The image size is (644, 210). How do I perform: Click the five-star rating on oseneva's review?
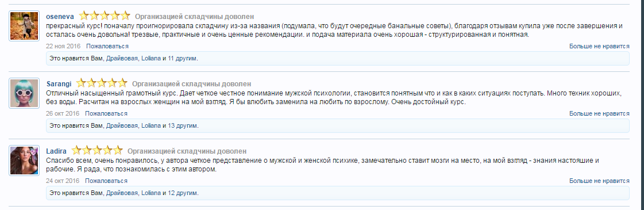click(105, 16)
